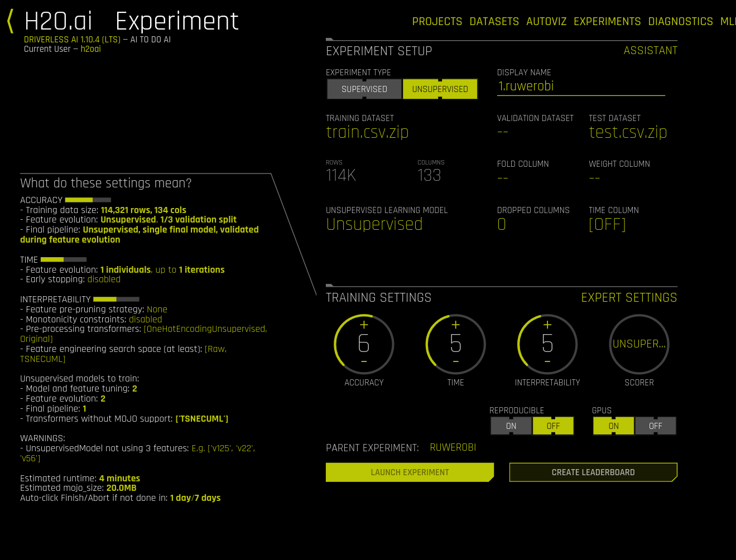
Task: Click 'Early stopping: disabled' line
Action: pyautogui.click(x=70, y=279)
